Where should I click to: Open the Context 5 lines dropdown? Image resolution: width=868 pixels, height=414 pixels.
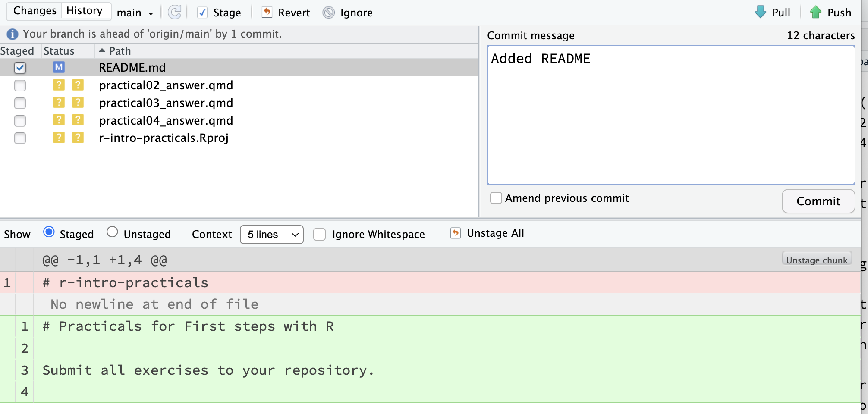[x=271, y=235]
